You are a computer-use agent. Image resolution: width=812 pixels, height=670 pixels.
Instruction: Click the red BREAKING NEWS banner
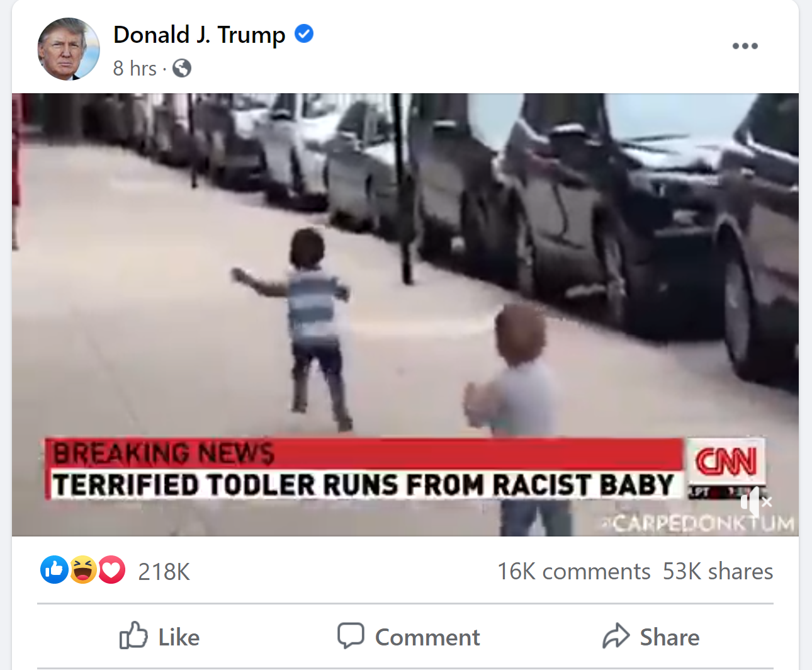tap(364, 453)
